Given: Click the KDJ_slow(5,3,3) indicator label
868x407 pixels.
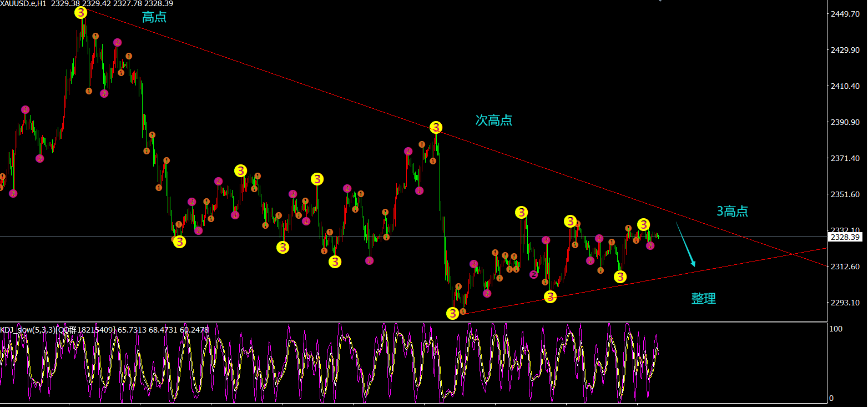Looking at the screenshot, I should [x=27, y=330].
